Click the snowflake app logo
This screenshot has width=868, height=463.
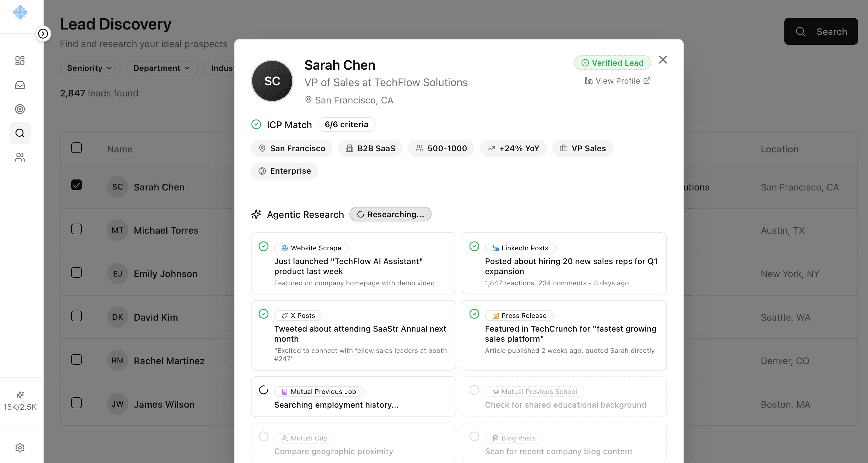tap(20, 12)
